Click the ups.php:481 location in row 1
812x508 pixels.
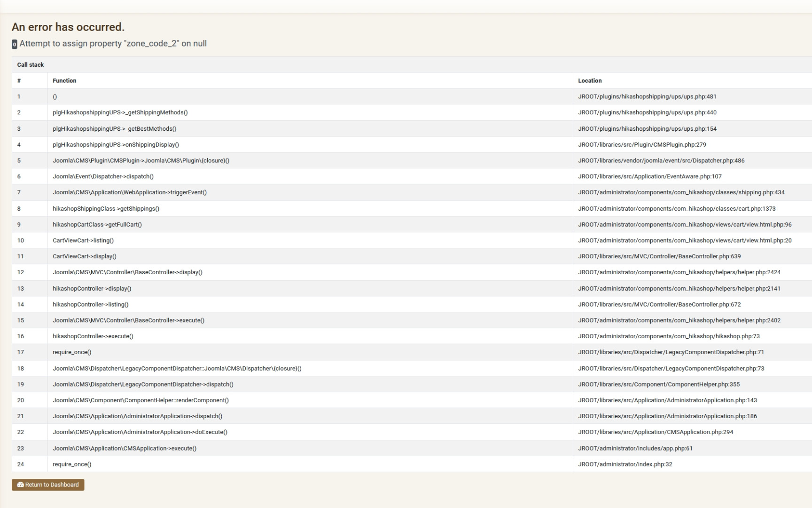tap(647, 97)
